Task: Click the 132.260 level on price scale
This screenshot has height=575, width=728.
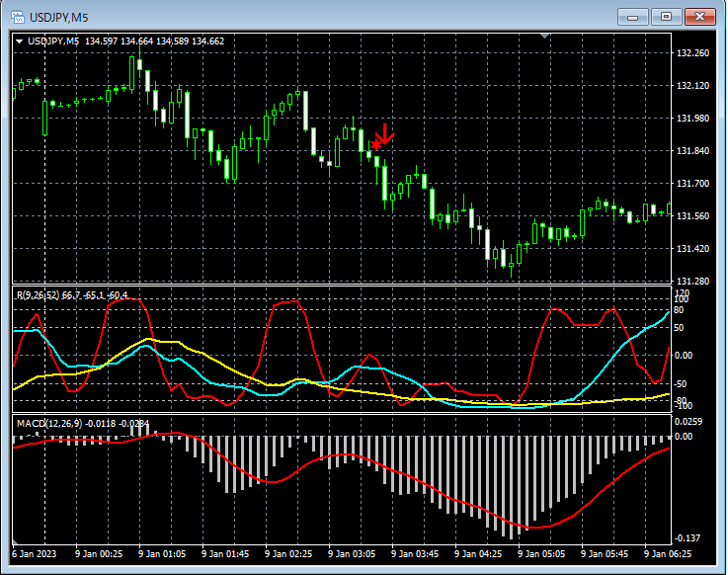Action: [690, 52]
